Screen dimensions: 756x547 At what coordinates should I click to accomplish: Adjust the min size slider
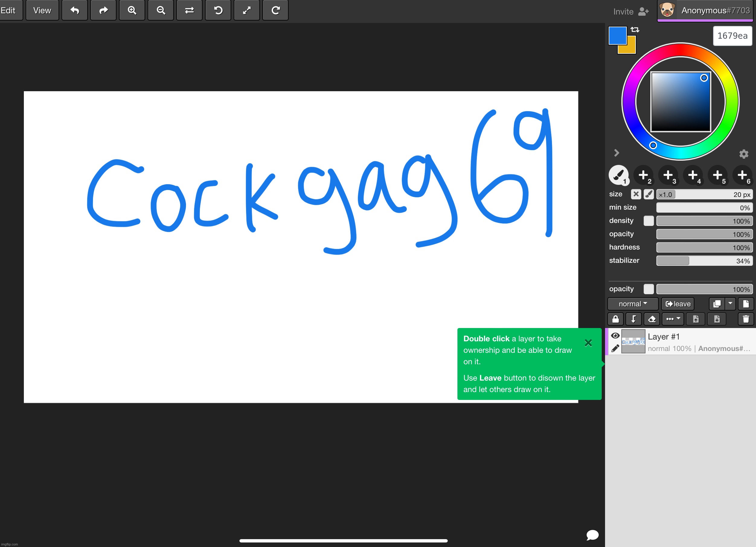(704, 208)
